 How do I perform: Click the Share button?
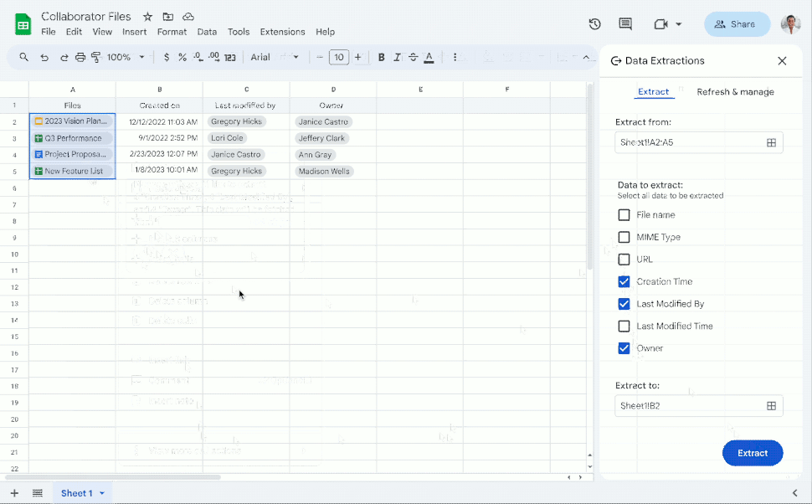coord(737,24)
